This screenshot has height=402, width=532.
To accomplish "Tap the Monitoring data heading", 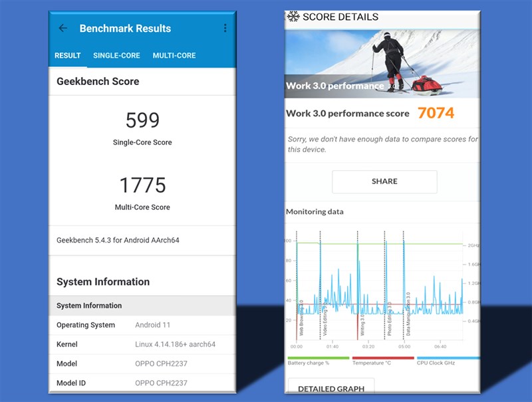I will (x=315, y=212).
